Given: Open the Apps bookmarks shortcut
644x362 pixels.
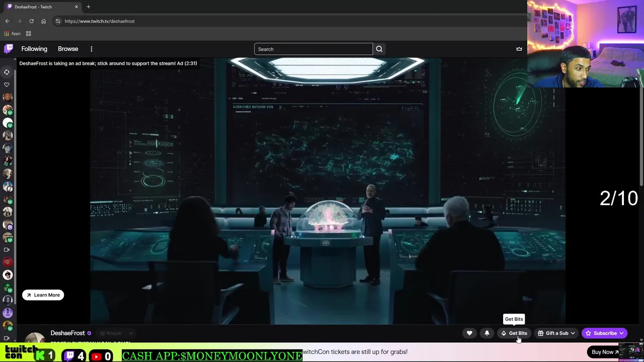Looking at the screenshot, I should pyautogui.click(x=12, y=34).
